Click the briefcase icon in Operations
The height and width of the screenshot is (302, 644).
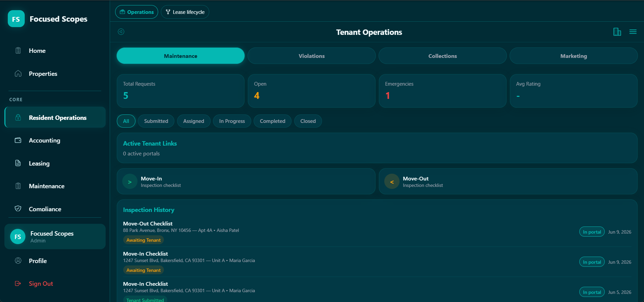pos(123,12)
